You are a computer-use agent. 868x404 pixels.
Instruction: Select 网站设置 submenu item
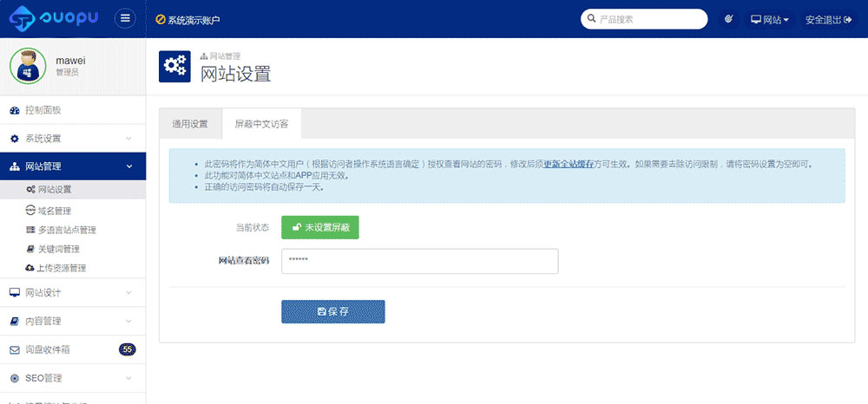(73, 190)
